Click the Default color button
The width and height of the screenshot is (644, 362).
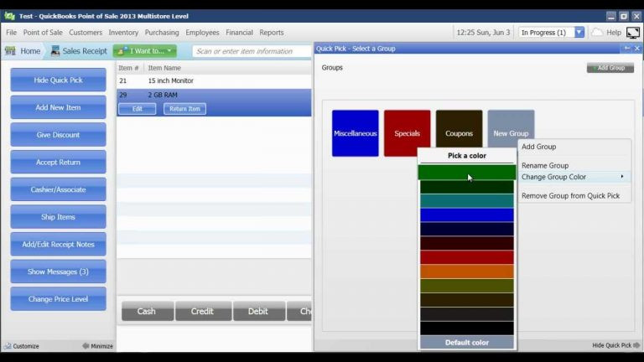467,342
